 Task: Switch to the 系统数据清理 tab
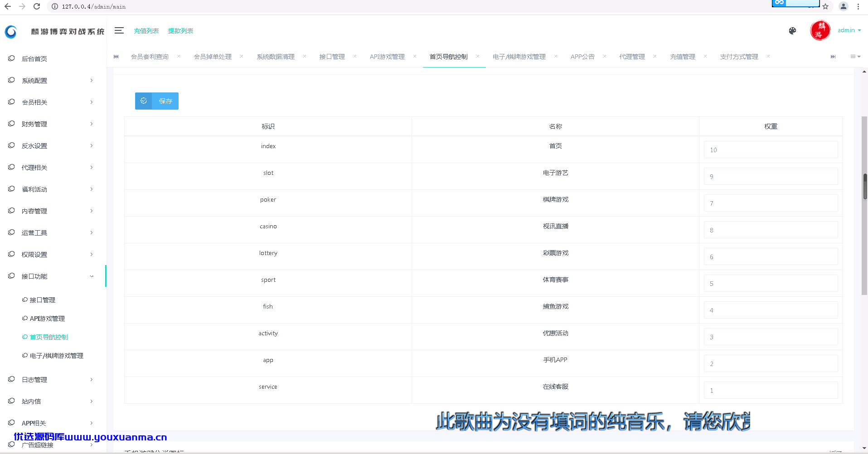276,57
